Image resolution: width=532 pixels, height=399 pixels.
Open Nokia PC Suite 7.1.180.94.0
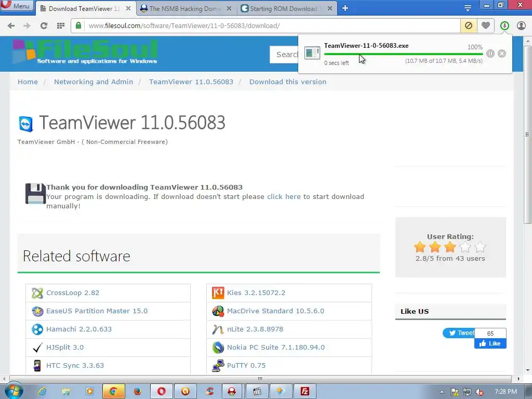pos(276,348)
